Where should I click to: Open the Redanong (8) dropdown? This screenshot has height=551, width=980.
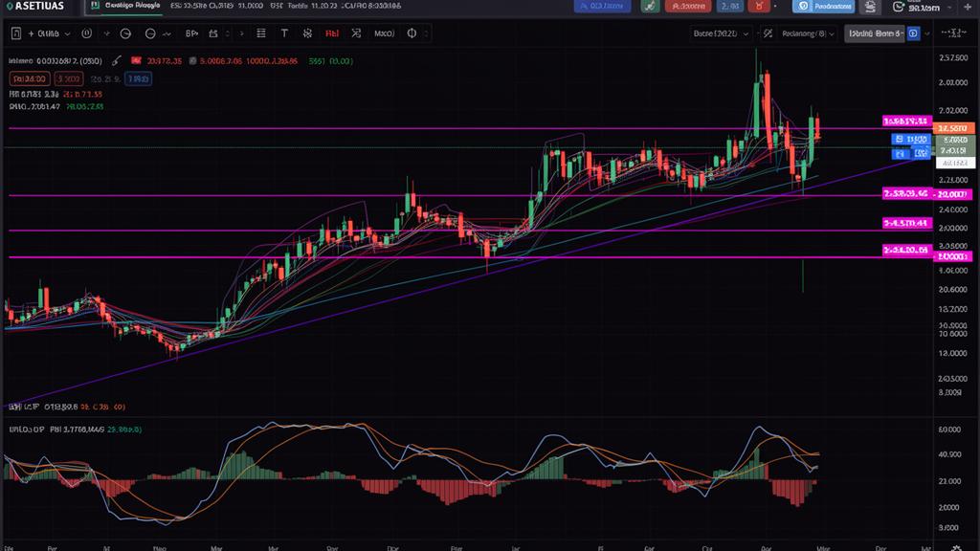(x=808, y=33)
